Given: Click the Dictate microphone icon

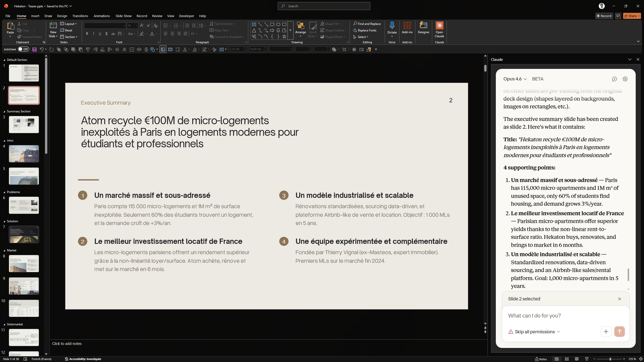Looking at the screenshot, I should click(392, 25).
